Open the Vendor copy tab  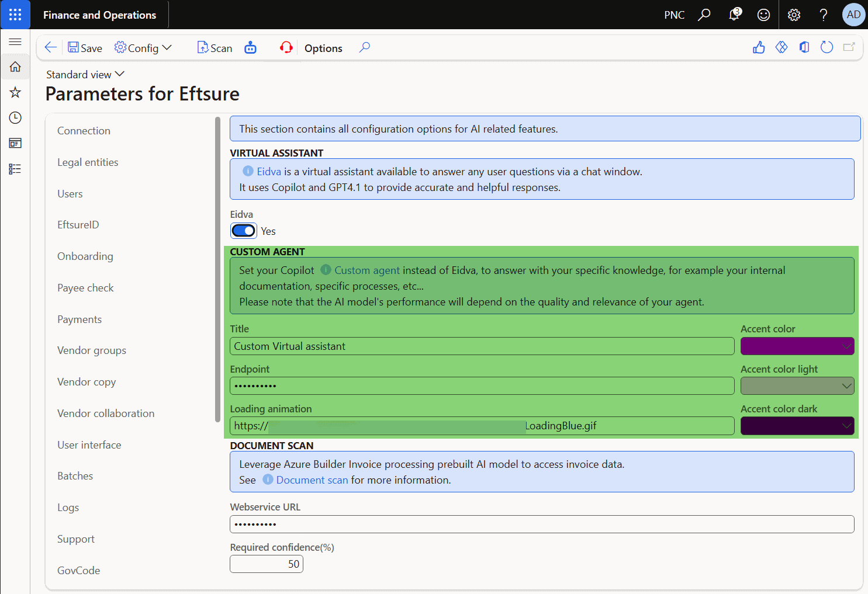point(87,382)
